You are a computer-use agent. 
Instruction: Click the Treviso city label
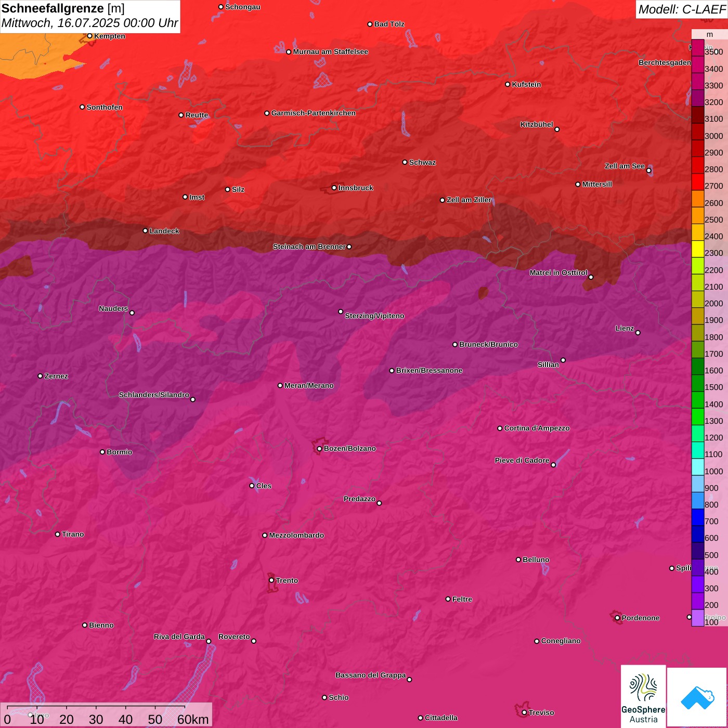click(x=541, y=712)
